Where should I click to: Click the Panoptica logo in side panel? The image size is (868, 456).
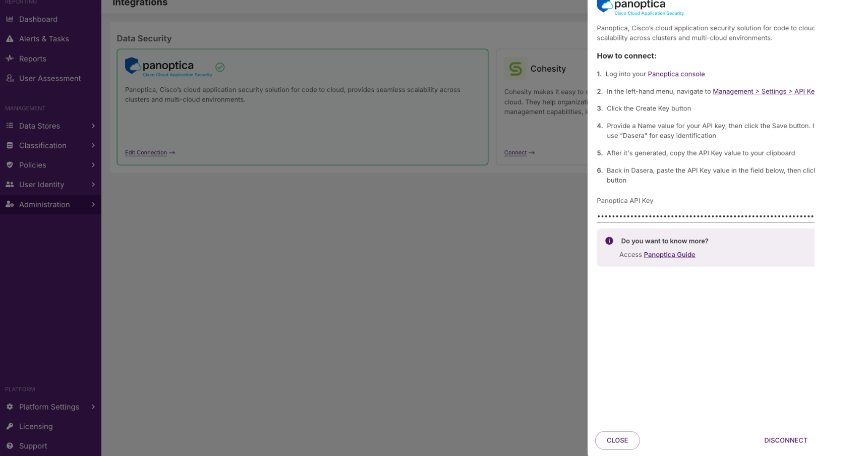(x=640, y=8)
